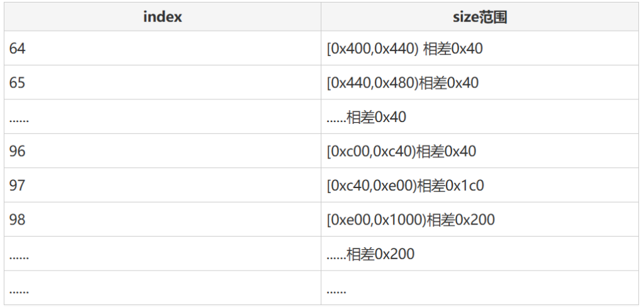644x307 pixels.
Task: Click the range text [0xc40,0xe00)
Action: coord(372,186)
